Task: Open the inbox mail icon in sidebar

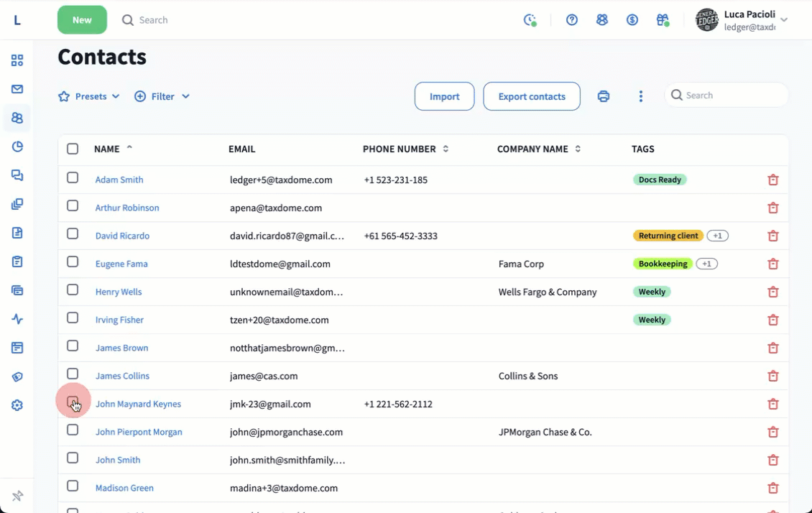Action: click(17, 89)
